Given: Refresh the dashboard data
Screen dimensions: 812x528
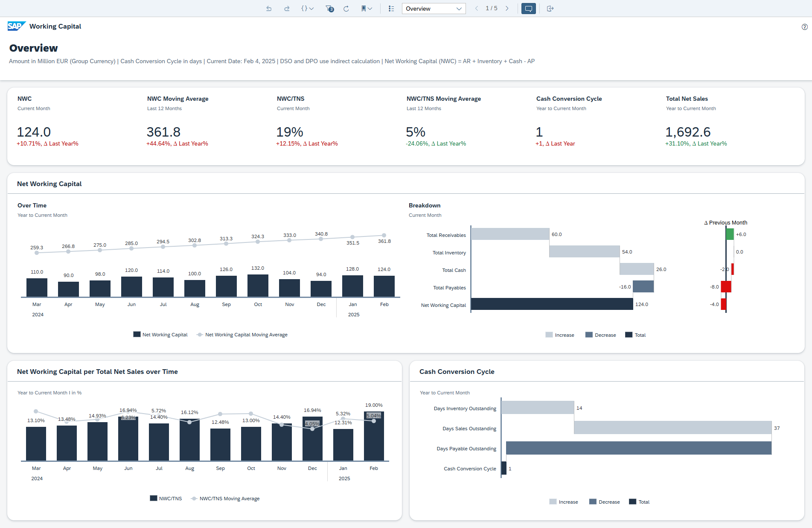Looking at the screenshot, I should pyautogui.click(x=346, y=8).
